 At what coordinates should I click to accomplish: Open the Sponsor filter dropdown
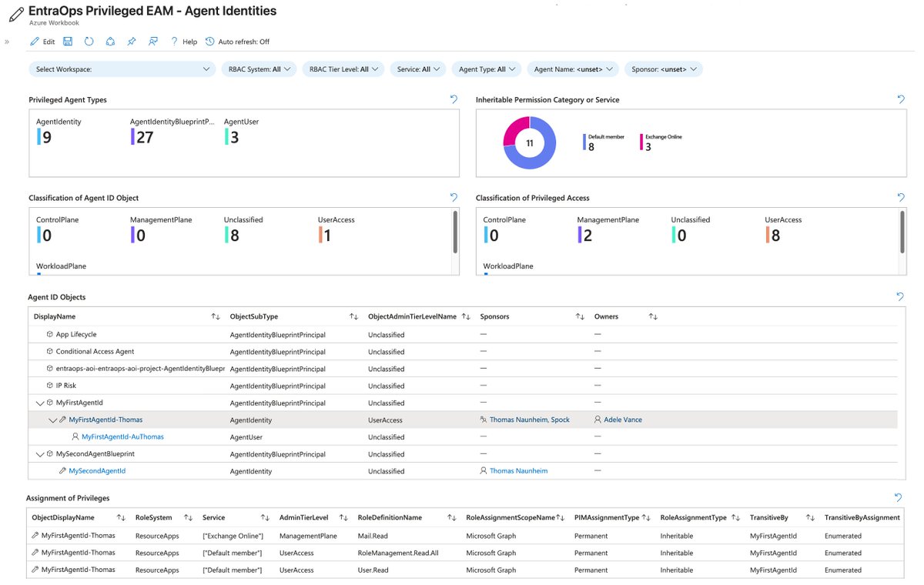[663, 69]
